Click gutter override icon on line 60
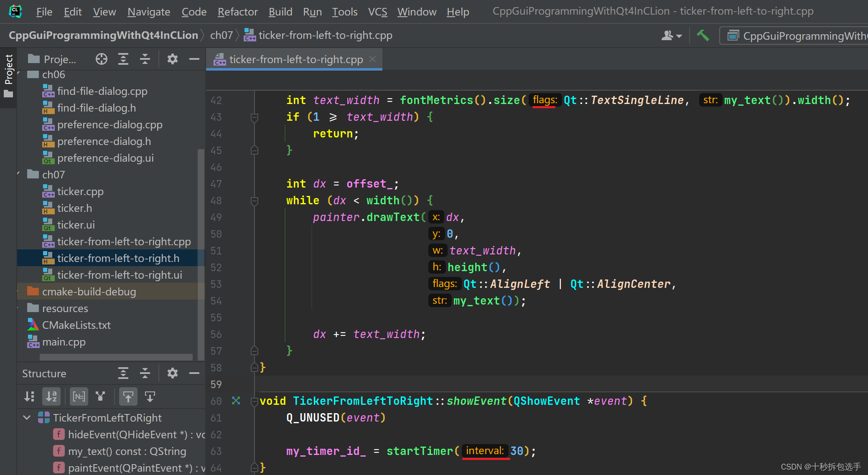This screenshot has height=475, width=868. pos(236,401)
